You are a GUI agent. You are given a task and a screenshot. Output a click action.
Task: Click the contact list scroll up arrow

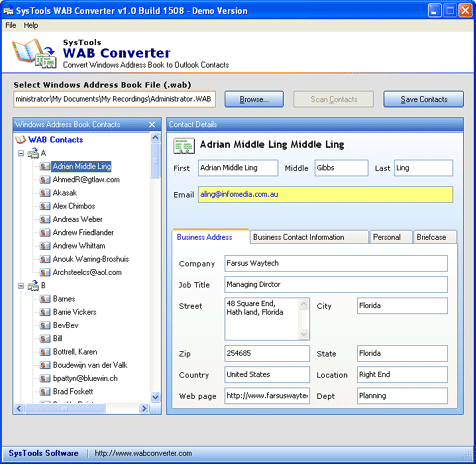155,137
